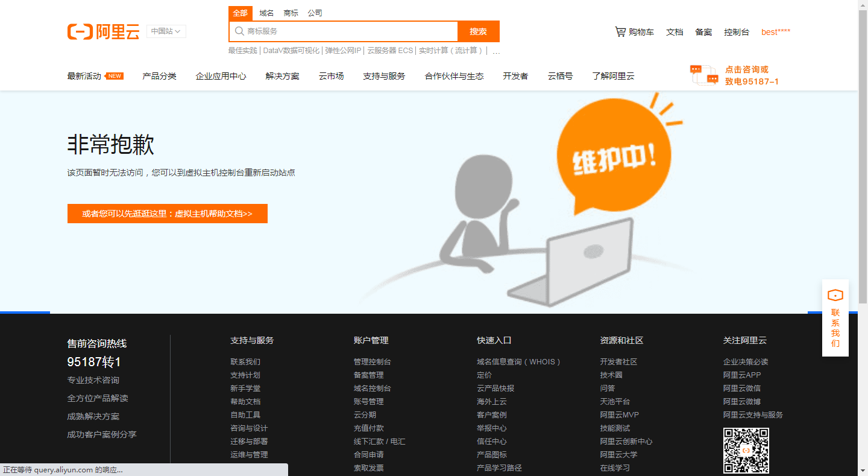Open footer link 企业决策必读
The height and width of the screenshot is (476, 868).
coord(746,362)
